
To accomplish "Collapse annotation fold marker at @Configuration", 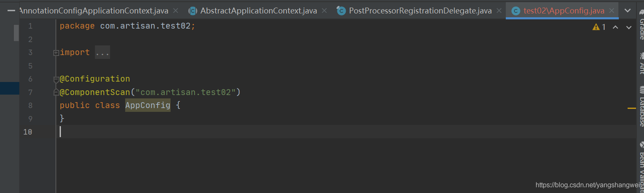I will coord(56,79).
